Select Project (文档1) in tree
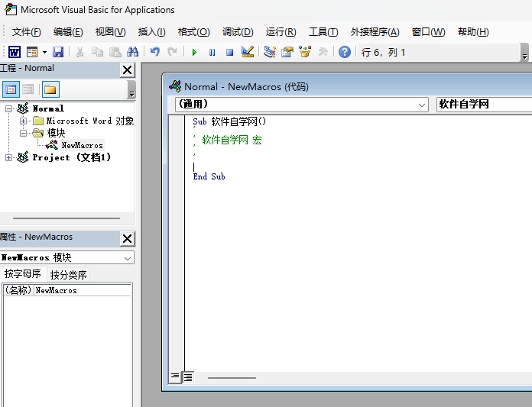Image resolution: width=532 pixels, height=407 pixels. 72,157
